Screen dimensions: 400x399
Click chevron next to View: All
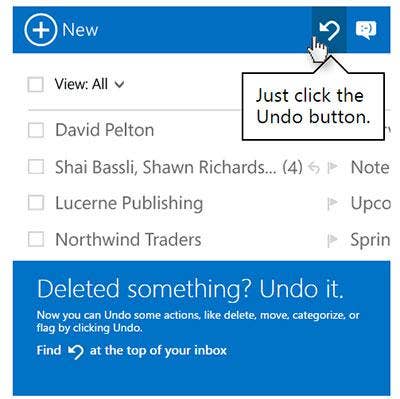(x=119, y=85)
